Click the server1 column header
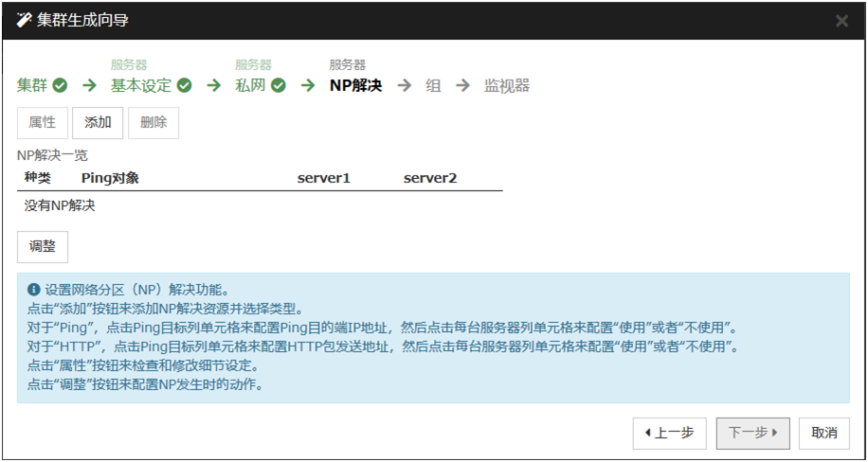868x462 pixels. pos(324,178)
